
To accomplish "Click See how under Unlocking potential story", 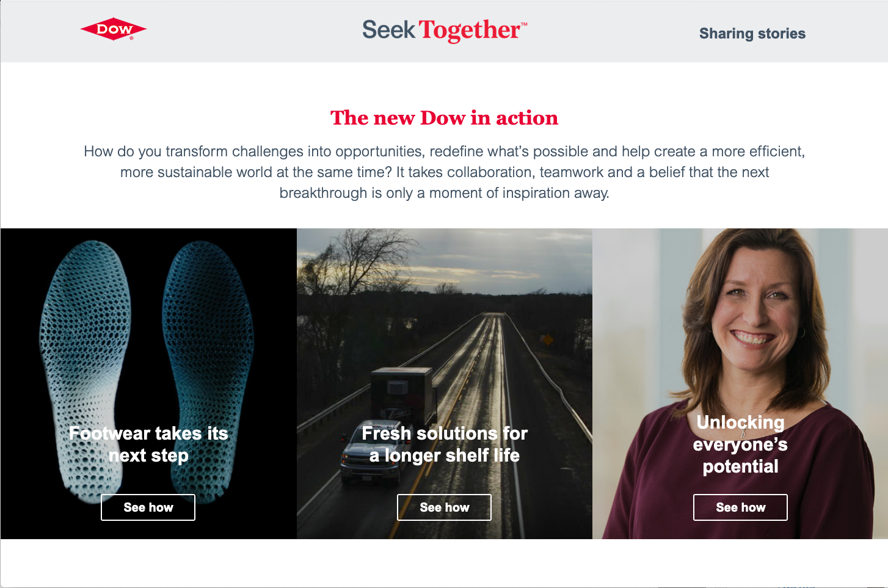I will pos(740,507).
